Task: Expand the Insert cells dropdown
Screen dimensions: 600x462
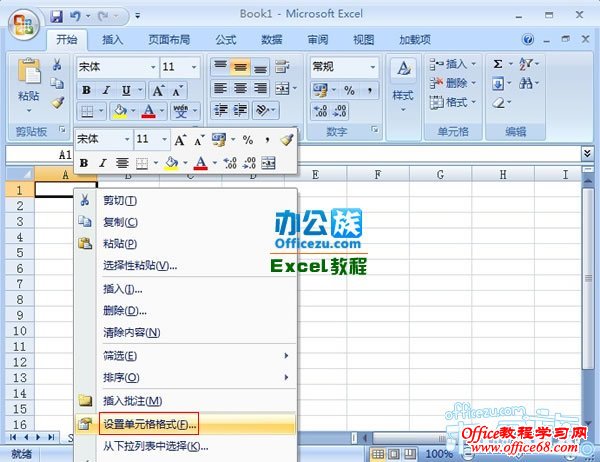Action: (x=474, y=64)
